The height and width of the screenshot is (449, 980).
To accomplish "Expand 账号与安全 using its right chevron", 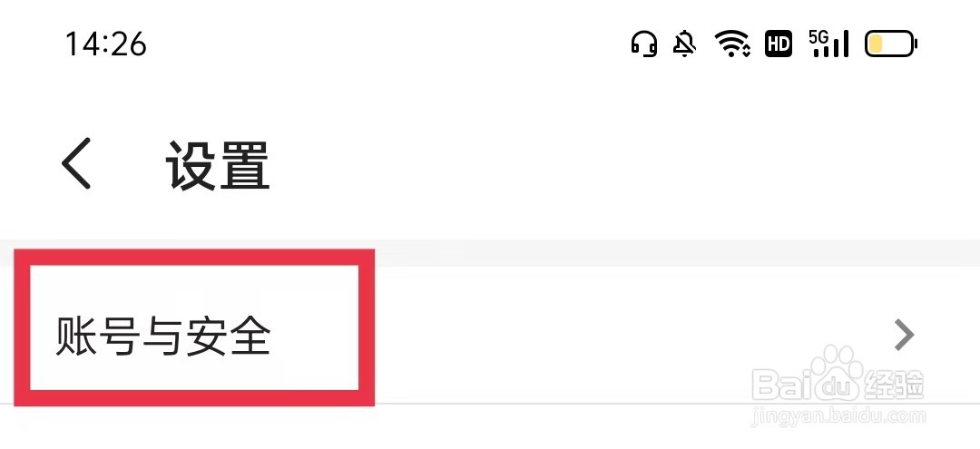I will pos(904,336).
